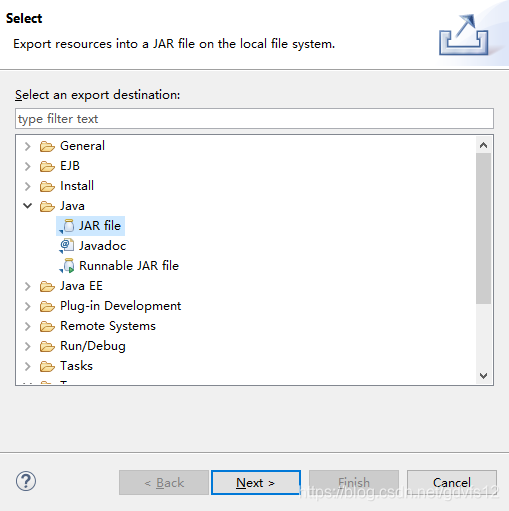Select the Install tree label
Screen dimensions: 509x511
tap(77, 186)
